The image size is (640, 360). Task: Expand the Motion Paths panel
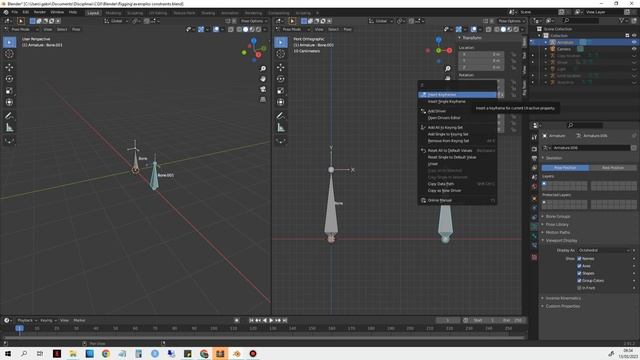tap(558, 233)
